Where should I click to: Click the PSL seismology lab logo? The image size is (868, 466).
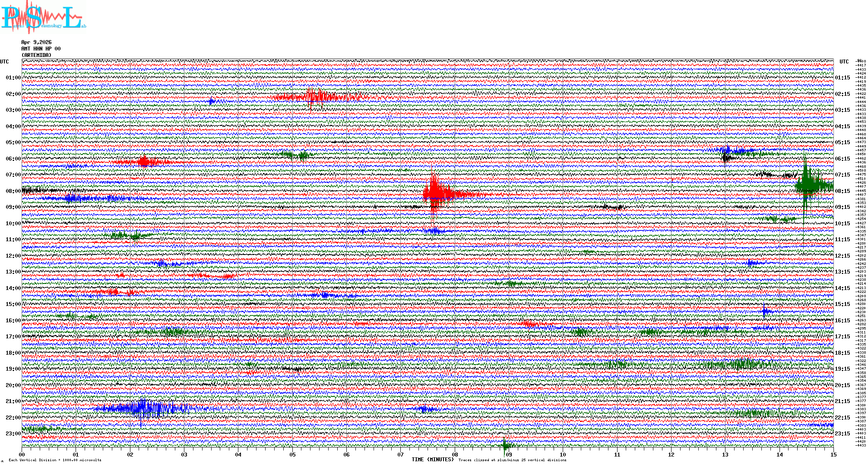pos(43,17)
